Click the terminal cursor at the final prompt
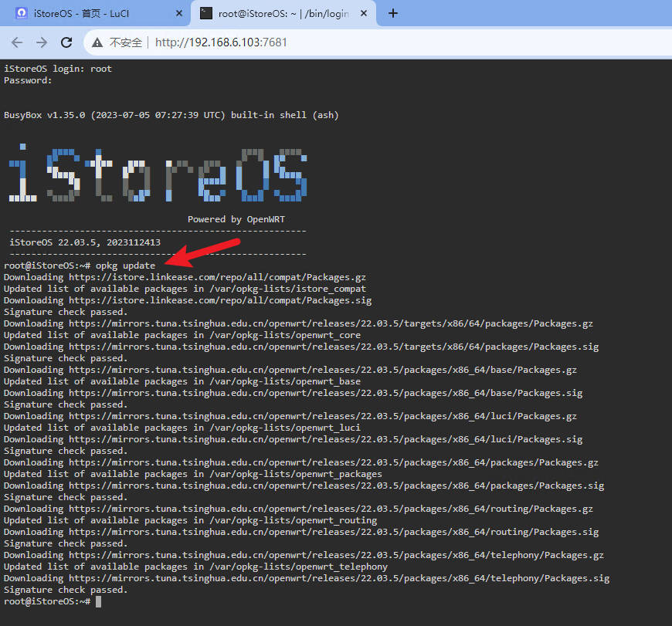Viewport: 672px width, 626px height. pos(99,601)
